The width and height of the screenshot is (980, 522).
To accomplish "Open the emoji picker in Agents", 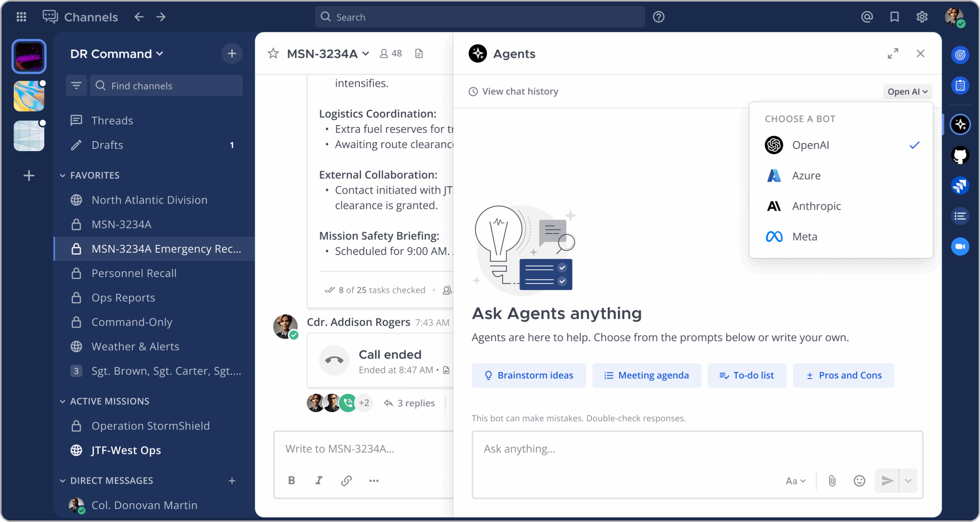I will click(859, 481).
